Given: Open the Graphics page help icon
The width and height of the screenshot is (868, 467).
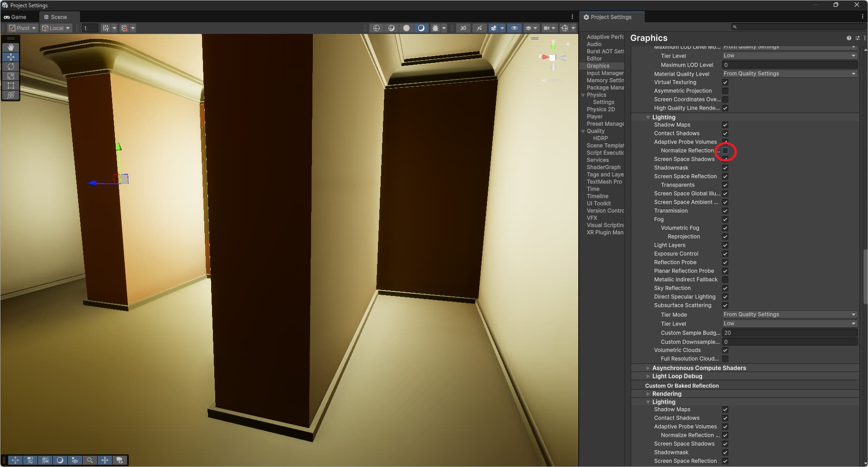Looking at the screenshot, I should (x=849, y=38).
